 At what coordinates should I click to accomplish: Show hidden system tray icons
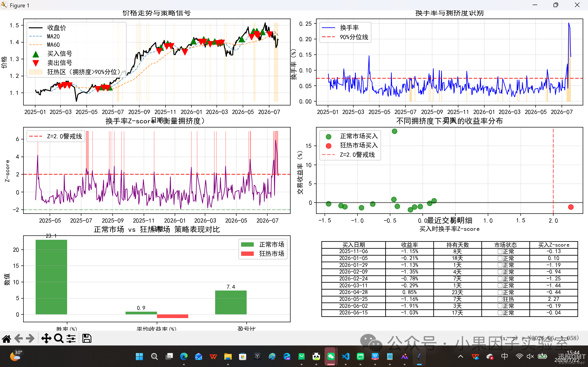[460, 356]
